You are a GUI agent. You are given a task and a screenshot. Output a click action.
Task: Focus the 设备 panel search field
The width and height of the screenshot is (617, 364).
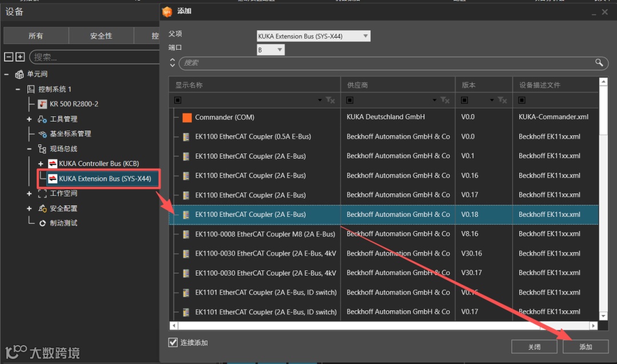tap(94, 58)
